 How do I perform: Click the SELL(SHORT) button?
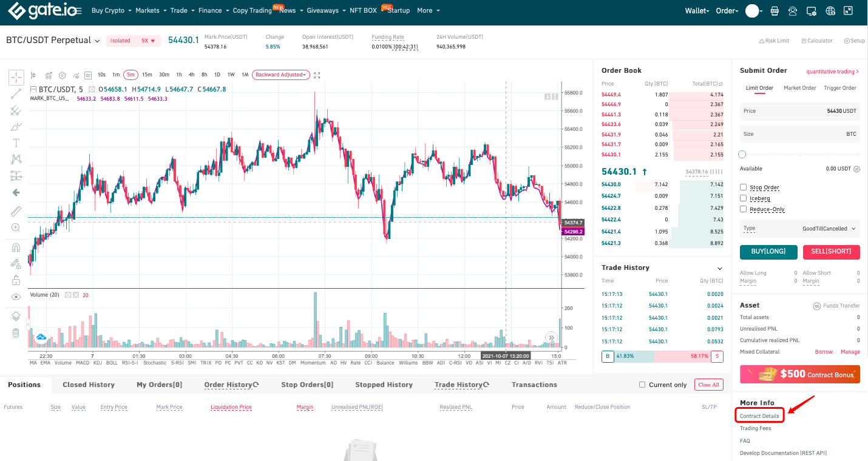click(831, 252)
